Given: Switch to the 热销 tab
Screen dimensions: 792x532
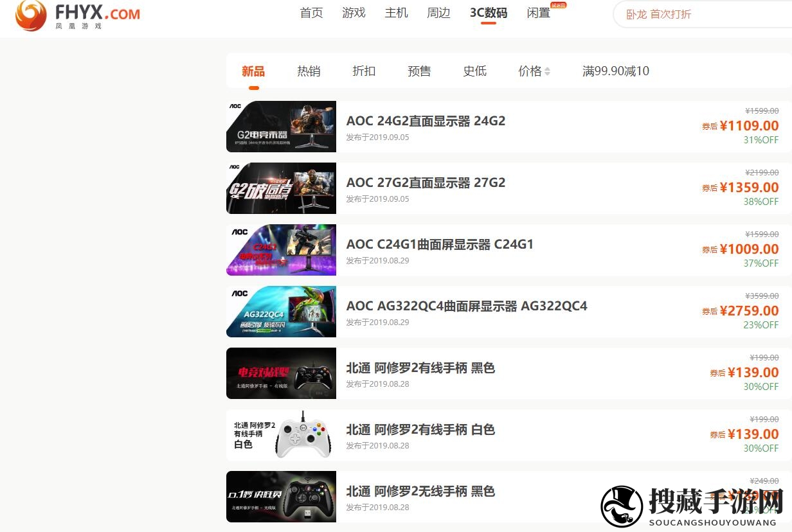Looking at the screenshot, I should [x=309, y=71].
